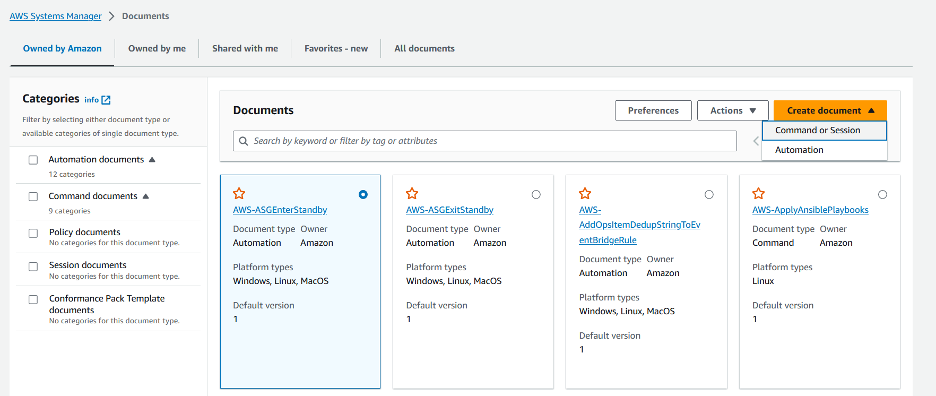Screen dimensions: 936x396
Task: Click the Documents panel heading
Action: (x=263, y=110)
